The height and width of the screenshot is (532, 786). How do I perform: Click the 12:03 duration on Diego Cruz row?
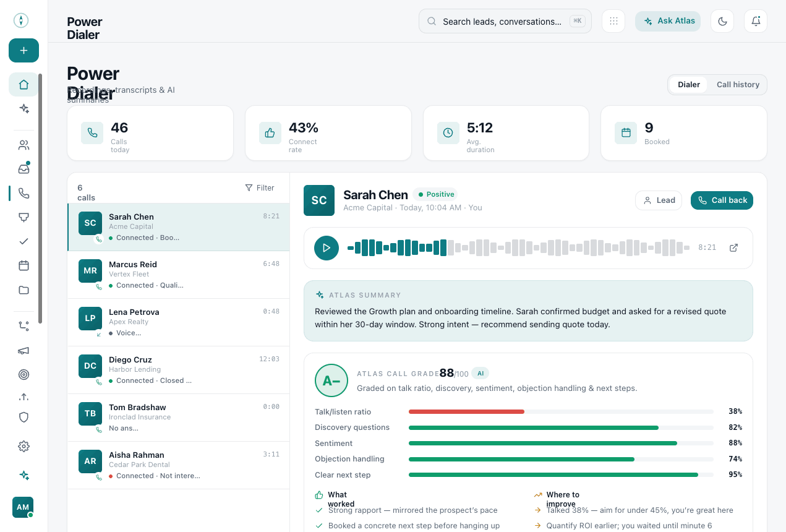tap(269, 359)
